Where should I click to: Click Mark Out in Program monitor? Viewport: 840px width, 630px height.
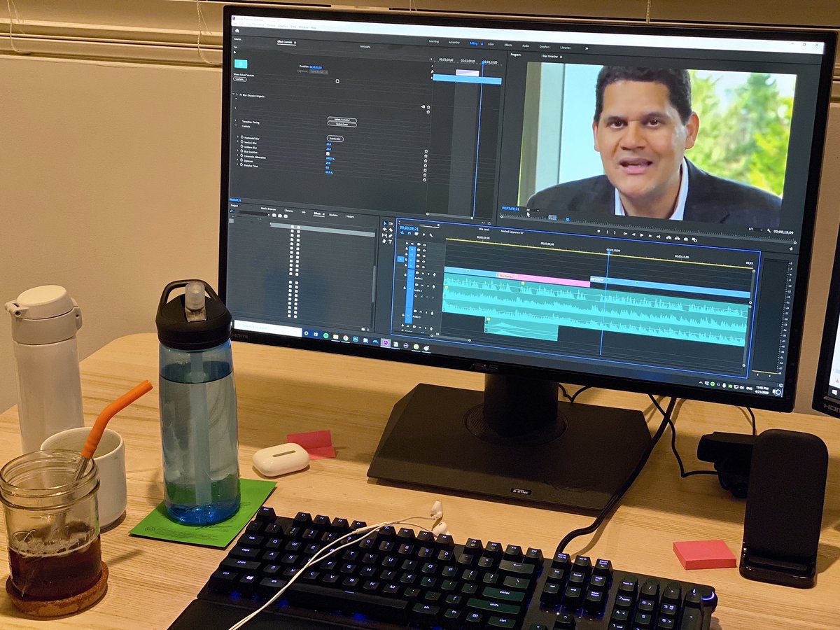(615, 232)
